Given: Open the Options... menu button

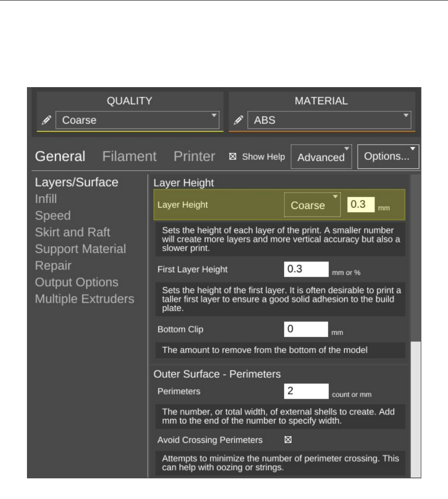Looking at the screenshot, I should click(x=388, y=156).
